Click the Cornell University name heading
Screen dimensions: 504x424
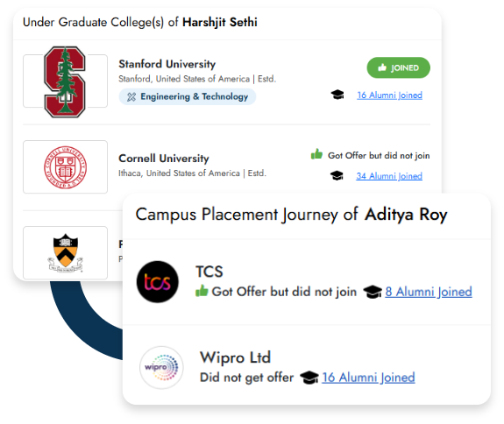pos(164,159)
